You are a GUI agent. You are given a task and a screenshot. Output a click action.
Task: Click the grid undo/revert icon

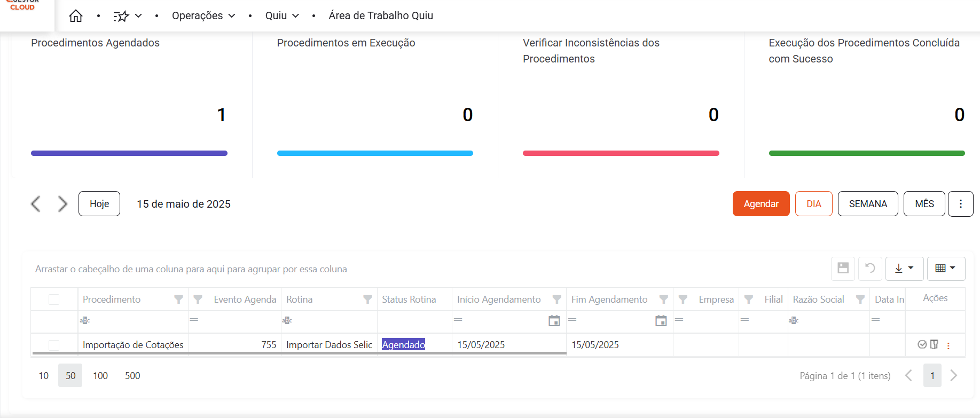[x=870, y=268]
